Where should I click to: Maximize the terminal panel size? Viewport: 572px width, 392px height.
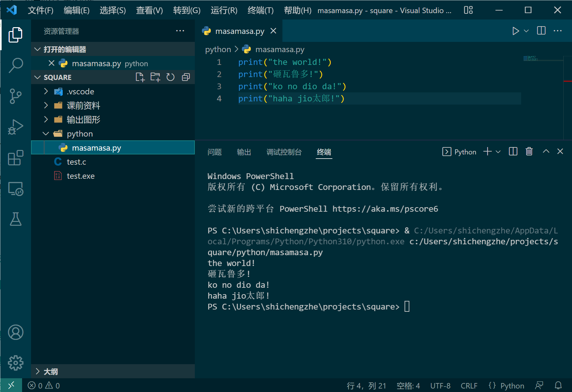tap(546, 152)
